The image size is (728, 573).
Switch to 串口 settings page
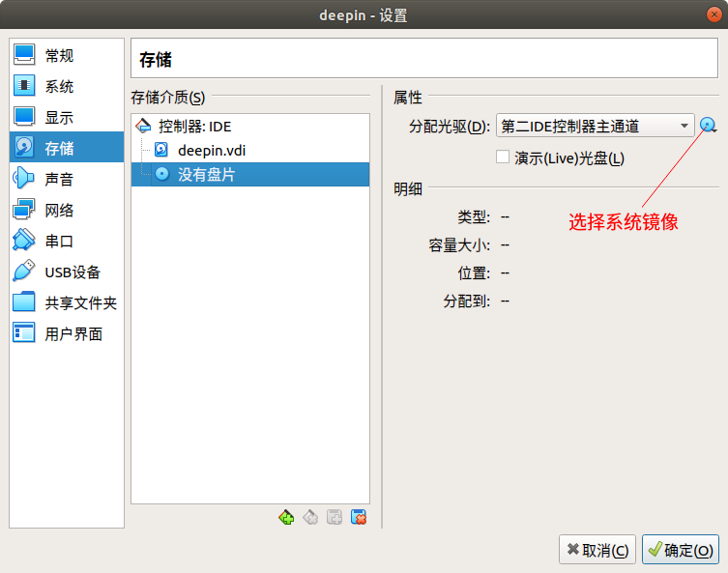coord(67,241)
